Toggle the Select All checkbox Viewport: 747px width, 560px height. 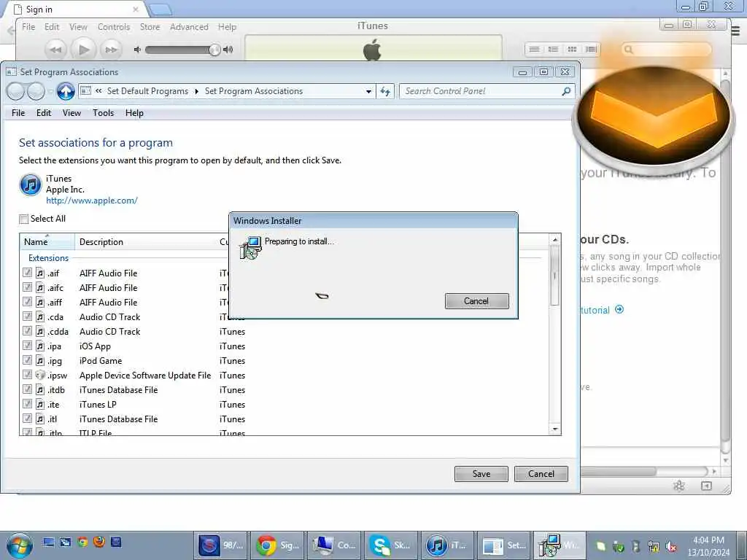24,219
